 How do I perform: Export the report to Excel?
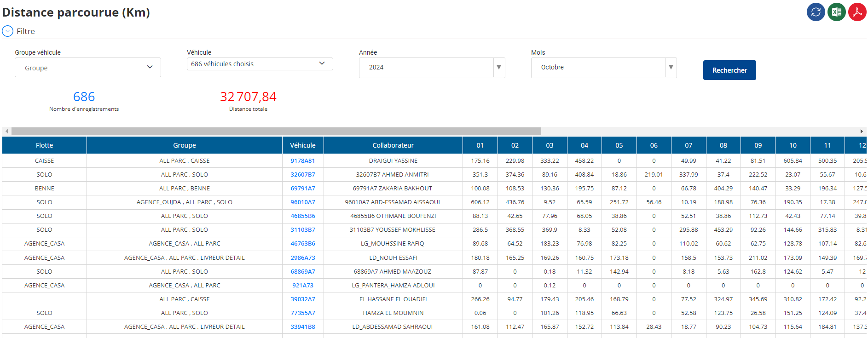pos(837,12)
